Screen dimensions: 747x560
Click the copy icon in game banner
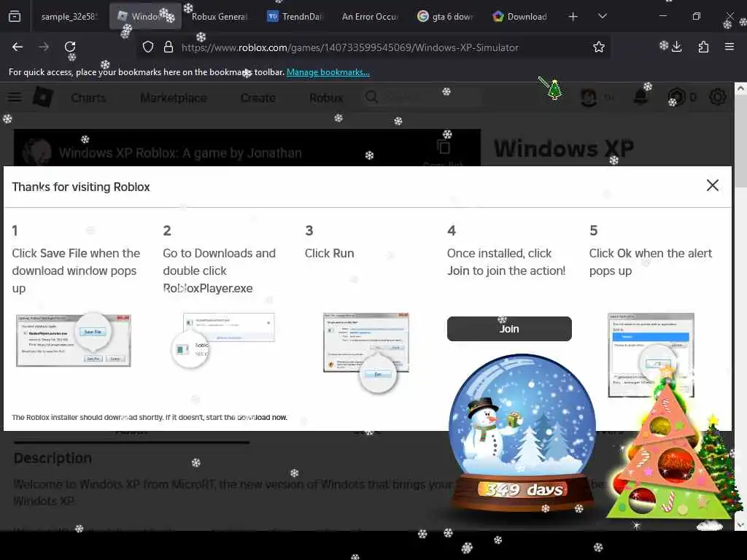click(444, 147)
